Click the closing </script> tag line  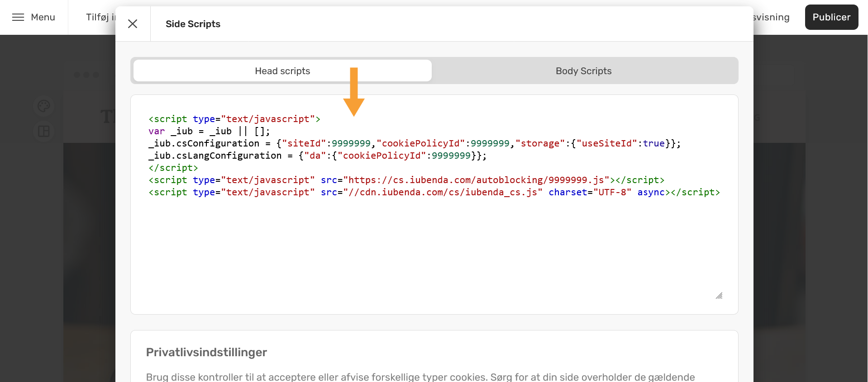click(173, 168)
